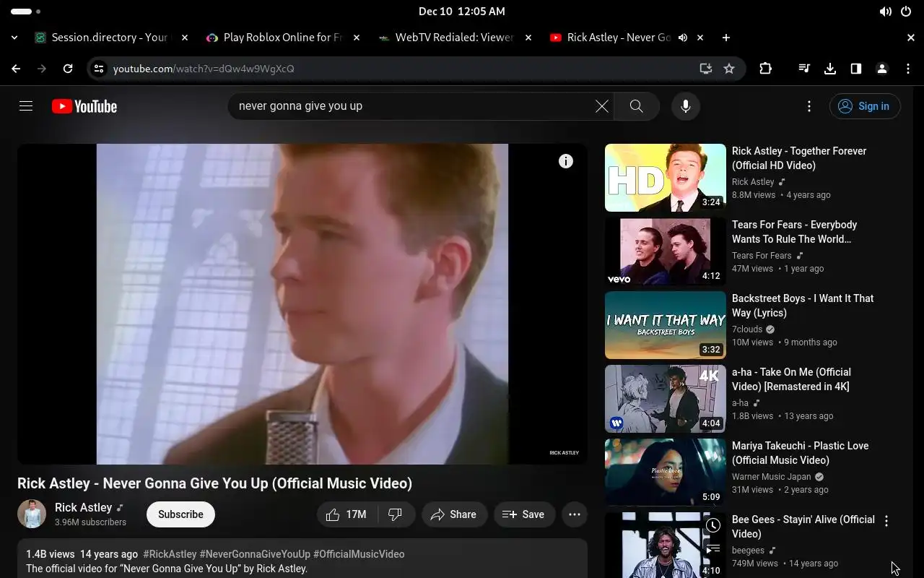
Task: Add Bee Gees video to queue
Action: [x=713, y=550]
